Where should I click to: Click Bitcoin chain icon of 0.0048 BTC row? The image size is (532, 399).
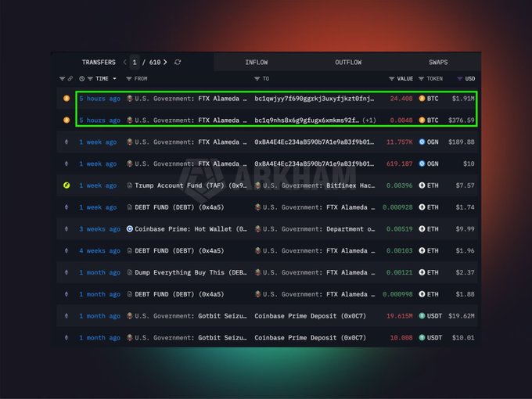pos(66,120)
